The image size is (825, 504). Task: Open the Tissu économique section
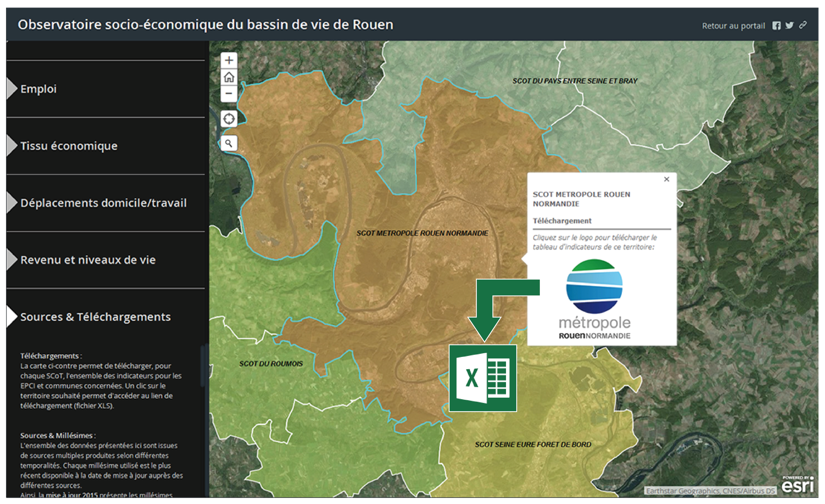click(x=105, y=146)
